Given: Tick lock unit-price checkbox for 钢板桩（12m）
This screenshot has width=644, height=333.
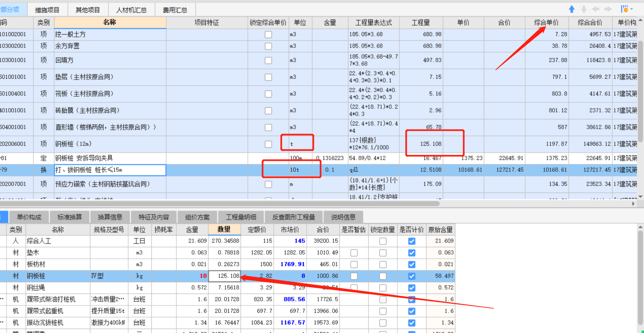Looking at the screenshot, I should 268,144.
